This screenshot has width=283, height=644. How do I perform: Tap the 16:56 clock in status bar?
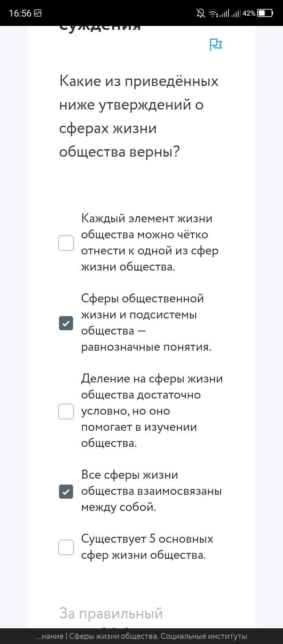pos(20,13)
